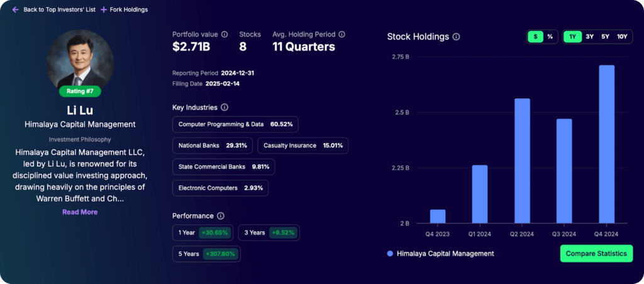Click the Fork Holdings link
This screenshot has width=644, height=284.
[128, 9]
